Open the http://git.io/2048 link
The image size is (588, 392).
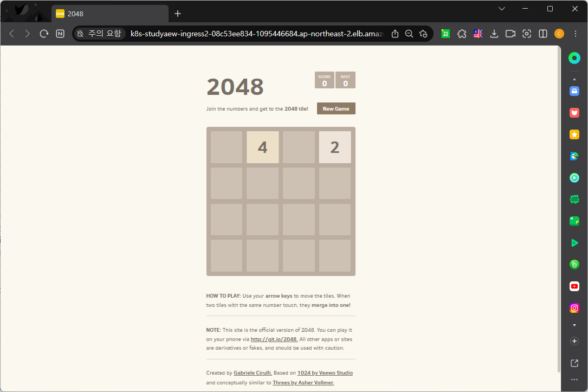tap(274, 339)
